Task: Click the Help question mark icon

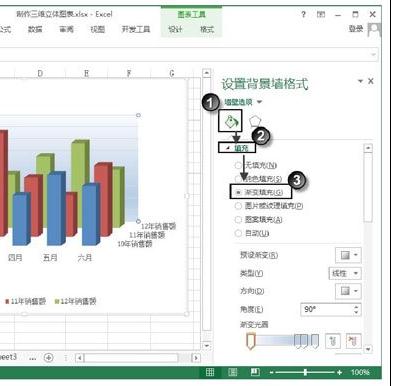Action: point(303,14)
